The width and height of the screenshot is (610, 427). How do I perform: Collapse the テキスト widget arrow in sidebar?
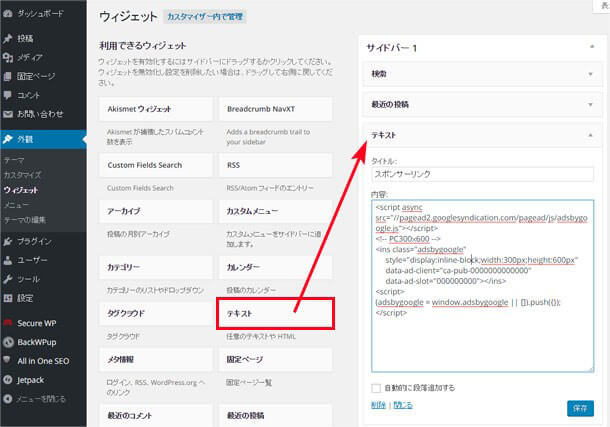coord(591,135)
